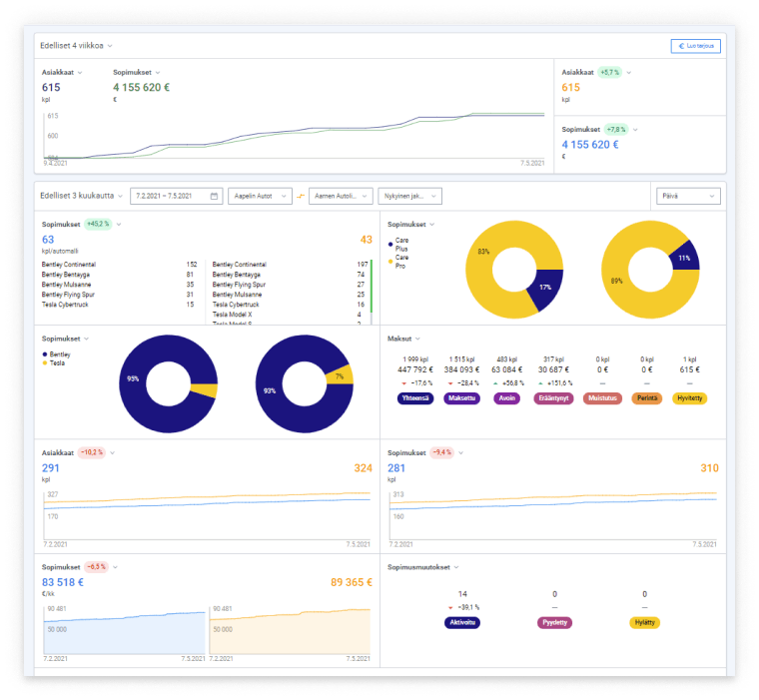Click the Care Plus legend dot
Image resolution: width=759 pixels, height=700 pixels.
click(x=390, y=245)
